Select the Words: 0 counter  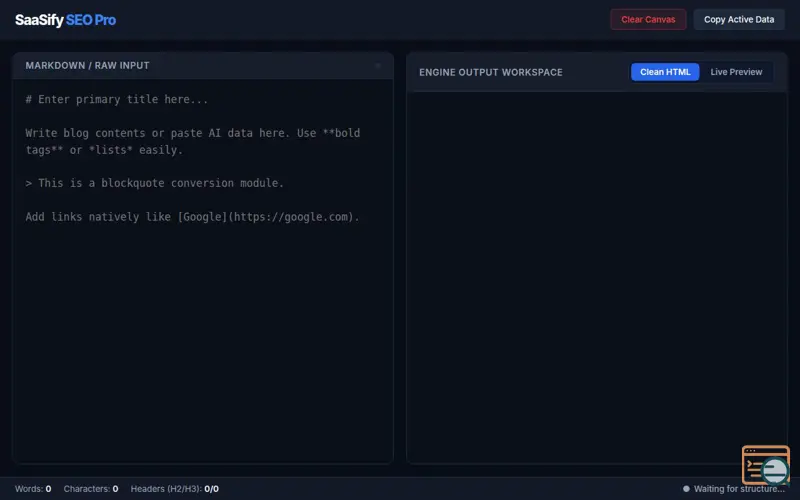point(33,489)
